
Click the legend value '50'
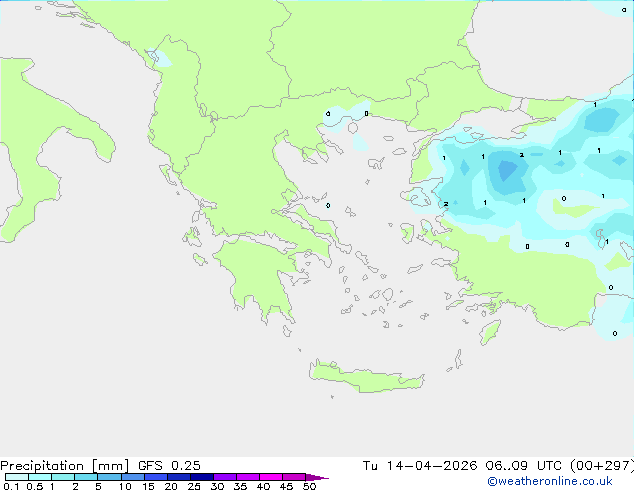pyautogui.click(x=309, y=486)
